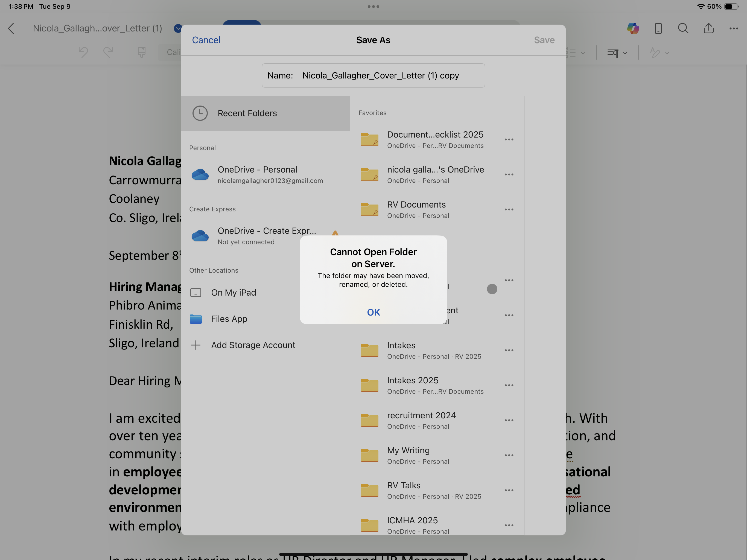Open the Intakes folder in RV 2025
747x560 pixels.
click(437, 350)
